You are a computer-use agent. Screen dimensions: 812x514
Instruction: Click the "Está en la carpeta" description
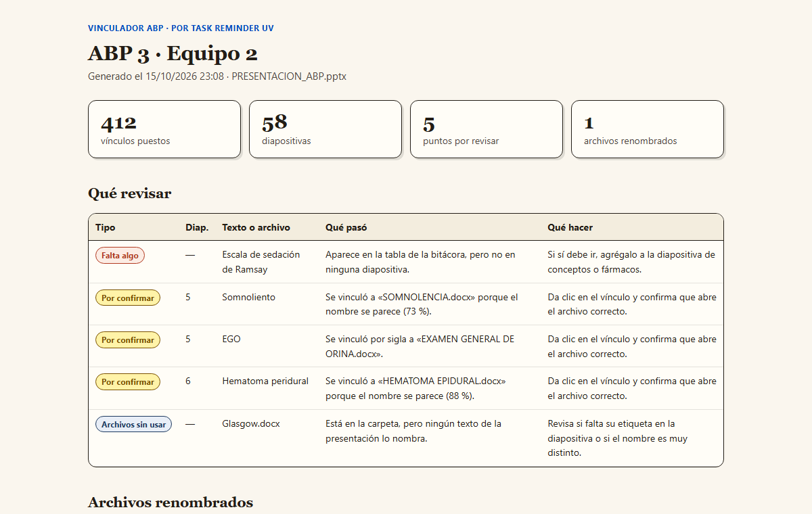pos(413,431)
